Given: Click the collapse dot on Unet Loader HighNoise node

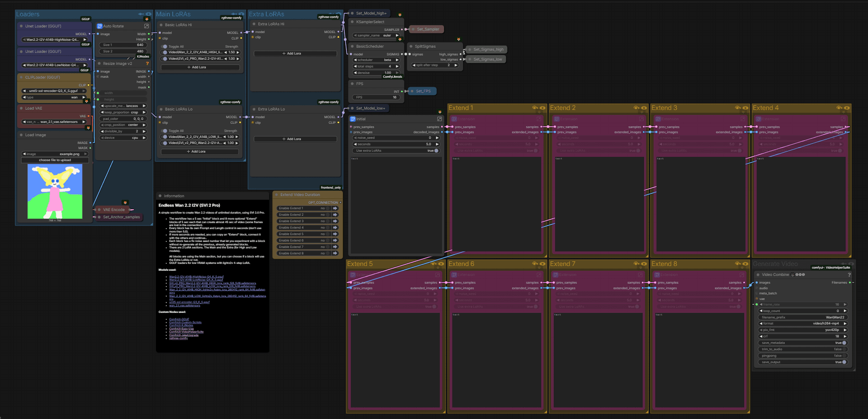Looking at the screenshot, I should tap(21, 26).
